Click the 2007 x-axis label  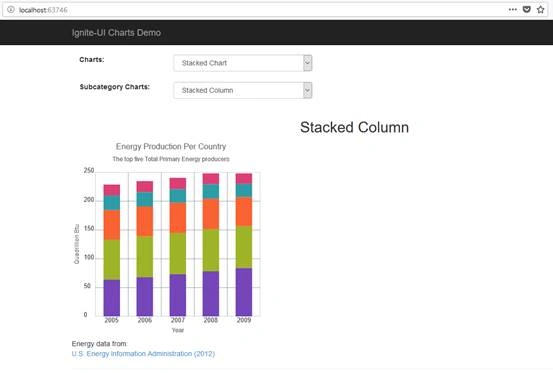coord(178,320)
